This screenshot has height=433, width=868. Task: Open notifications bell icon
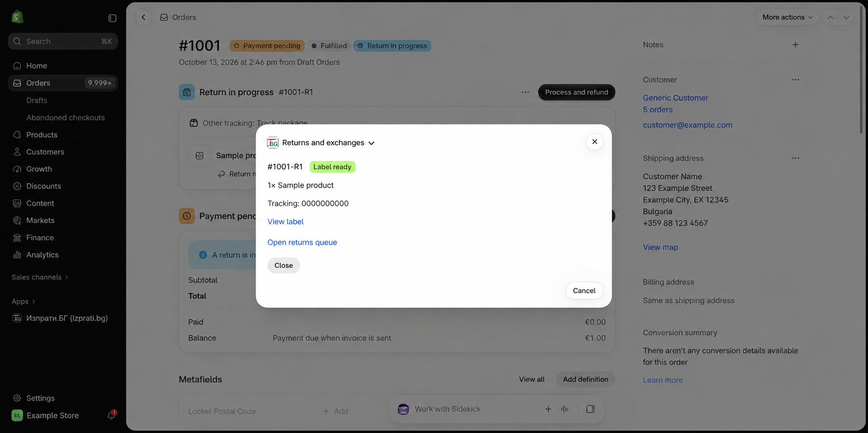[111, 415]
